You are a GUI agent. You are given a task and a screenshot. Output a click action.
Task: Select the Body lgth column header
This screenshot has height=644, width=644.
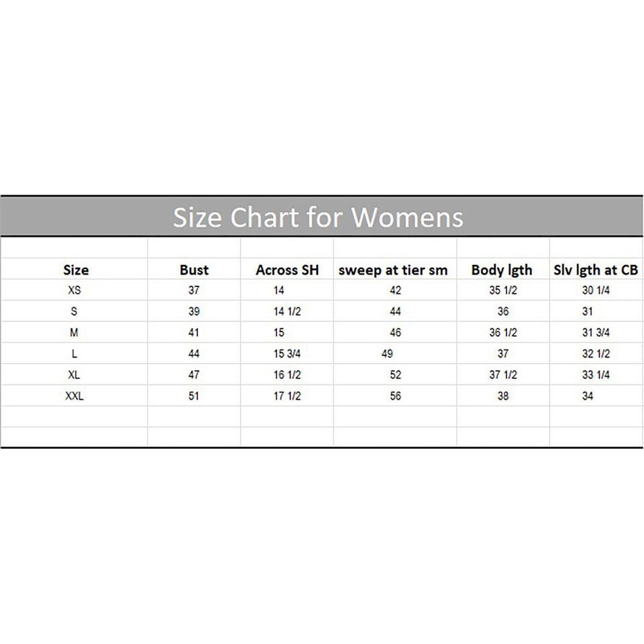point(502,270)
